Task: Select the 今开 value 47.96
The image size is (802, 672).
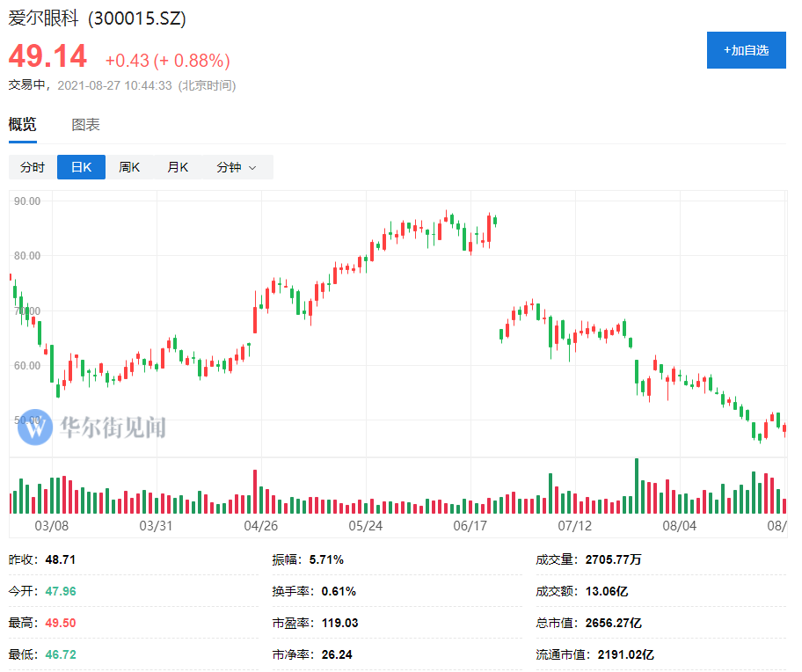Action: (x=61, y=591)
